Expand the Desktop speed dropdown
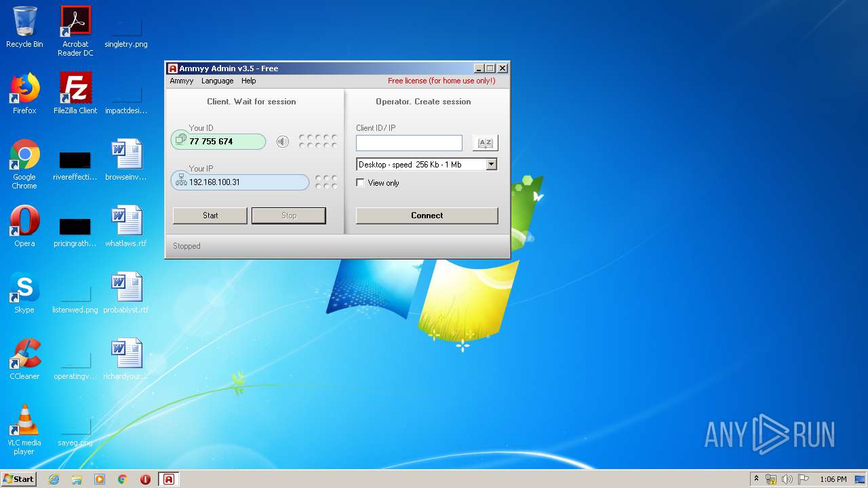The height and width of the screenshot is (488, 868). pos(492,164)
